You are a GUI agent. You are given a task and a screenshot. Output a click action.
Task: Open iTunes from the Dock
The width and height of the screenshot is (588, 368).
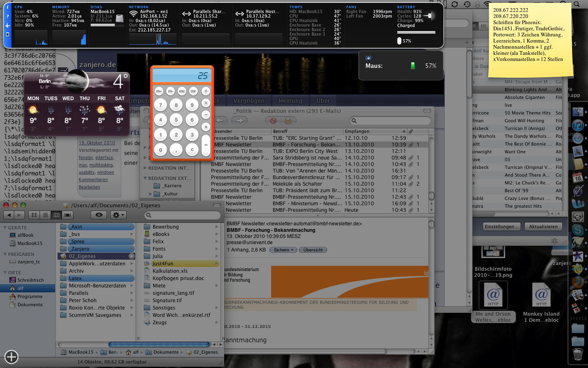click(x=578, y=125)
